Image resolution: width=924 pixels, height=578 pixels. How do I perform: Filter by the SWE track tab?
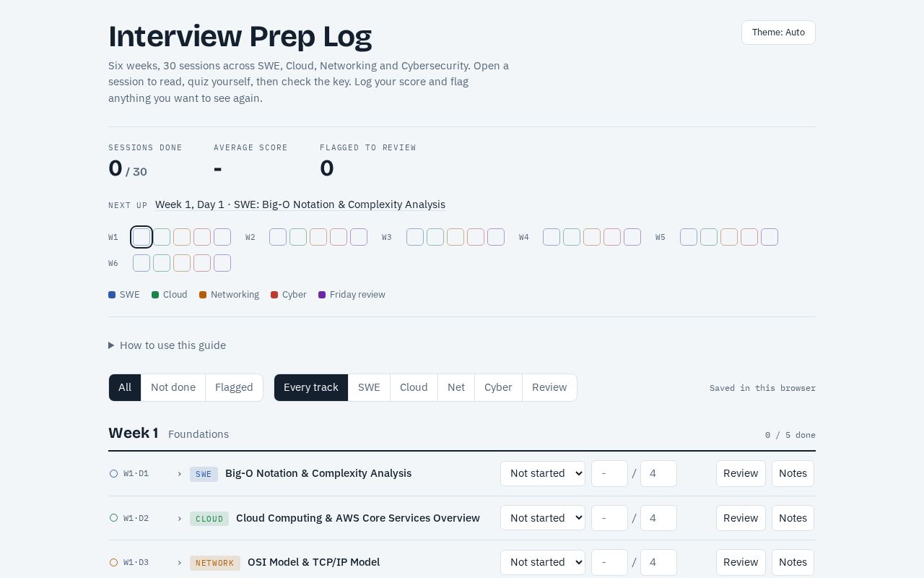click(x=369, y=387)
